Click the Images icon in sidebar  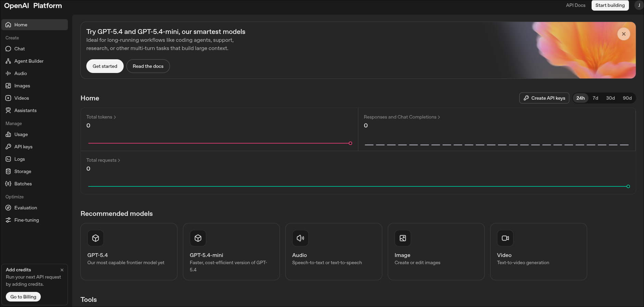pyautogui.click(x=8, y=86)
